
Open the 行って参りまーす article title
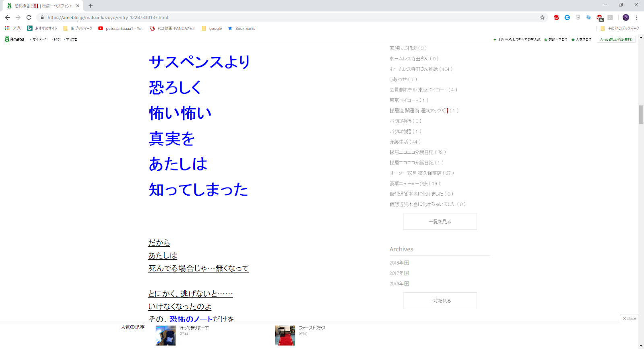click(x=194, y=328)
